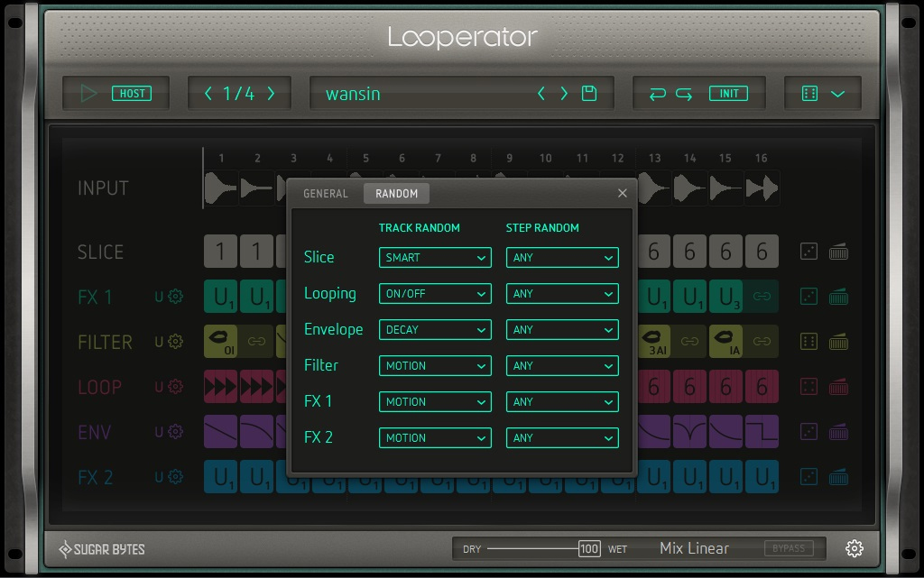Switch to the GENERAL tab

click(x=326, y=193)
